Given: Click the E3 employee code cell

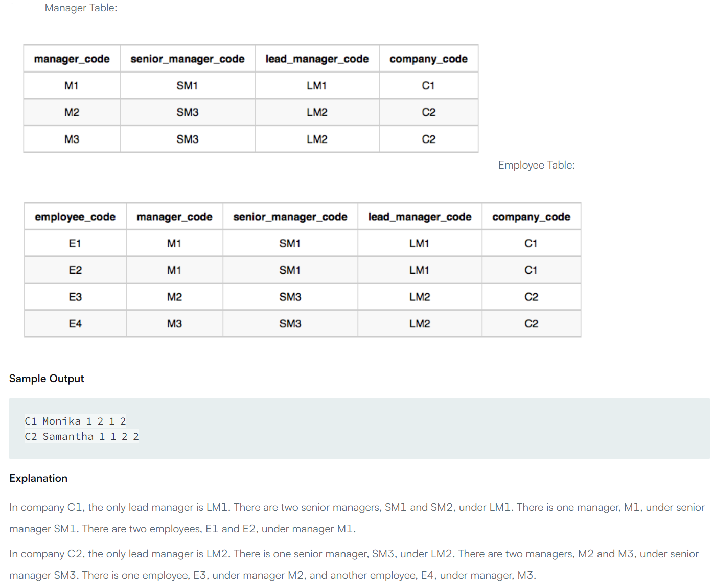Looking at the screenshot, I should pos(75,297).
